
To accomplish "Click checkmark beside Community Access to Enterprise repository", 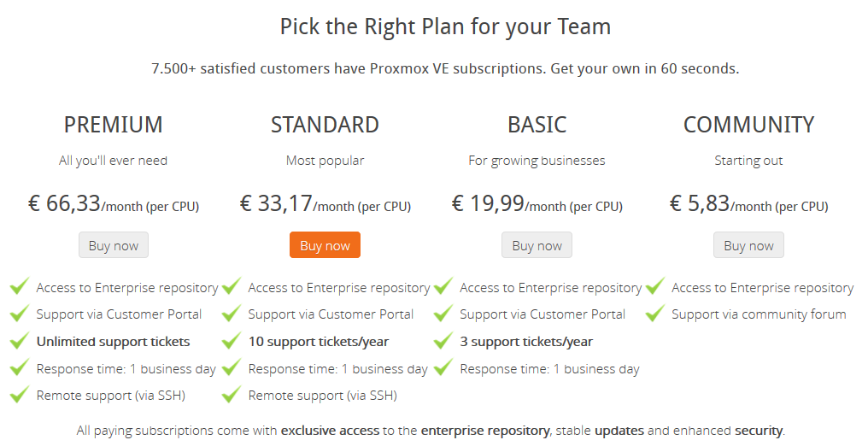I will pos(655,286).
